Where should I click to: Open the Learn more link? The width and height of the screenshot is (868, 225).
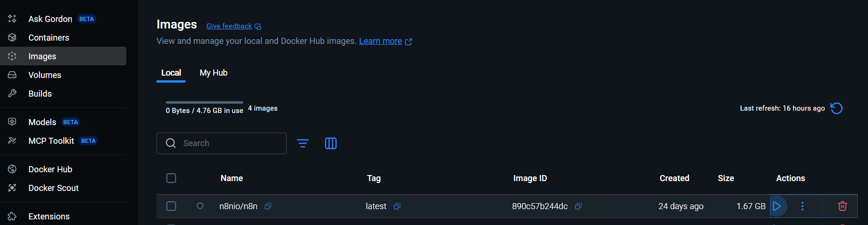380,41
